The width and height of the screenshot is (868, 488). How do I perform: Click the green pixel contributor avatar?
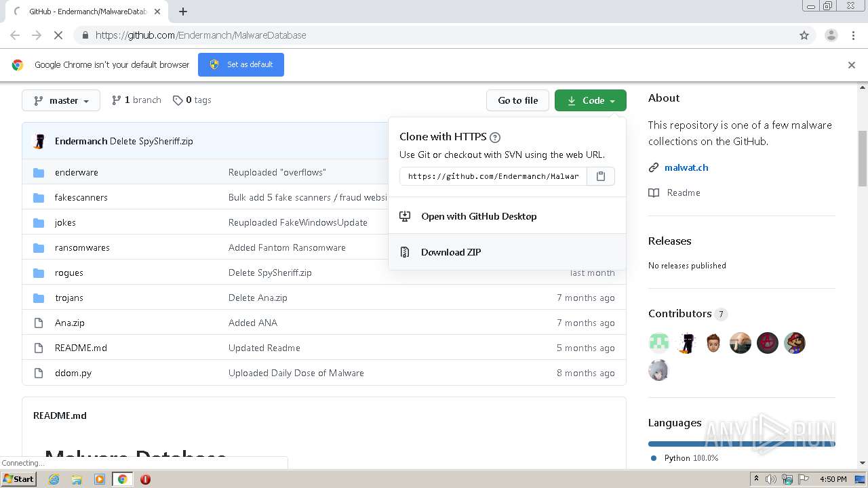pos(659,343)
